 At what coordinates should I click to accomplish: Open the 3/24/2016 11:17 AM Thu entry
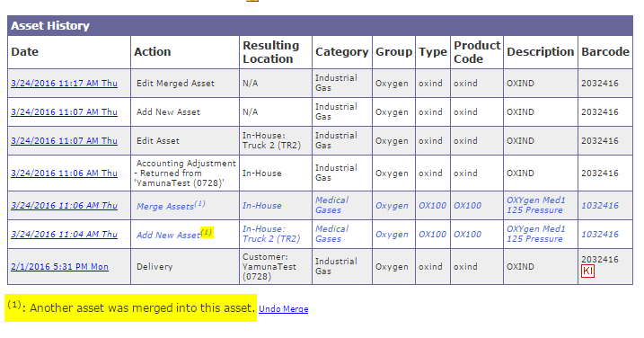[x=64, y=83]
